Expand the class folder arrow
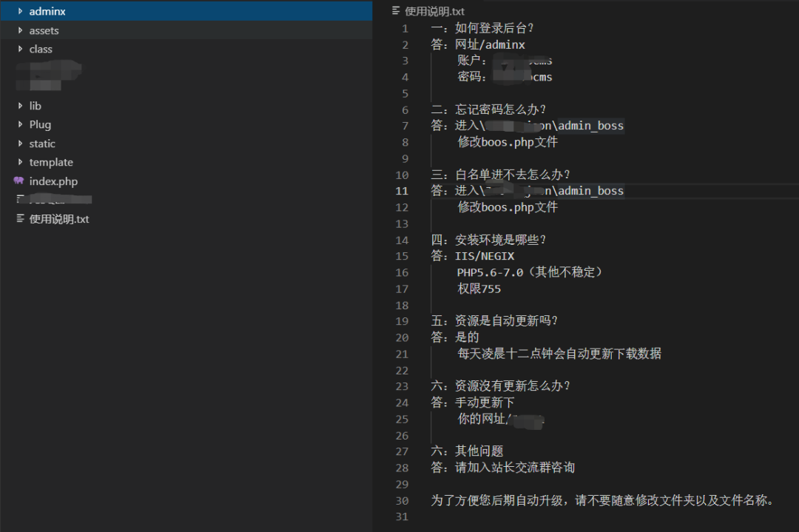 pyautogui.click(x=20, y=49)
